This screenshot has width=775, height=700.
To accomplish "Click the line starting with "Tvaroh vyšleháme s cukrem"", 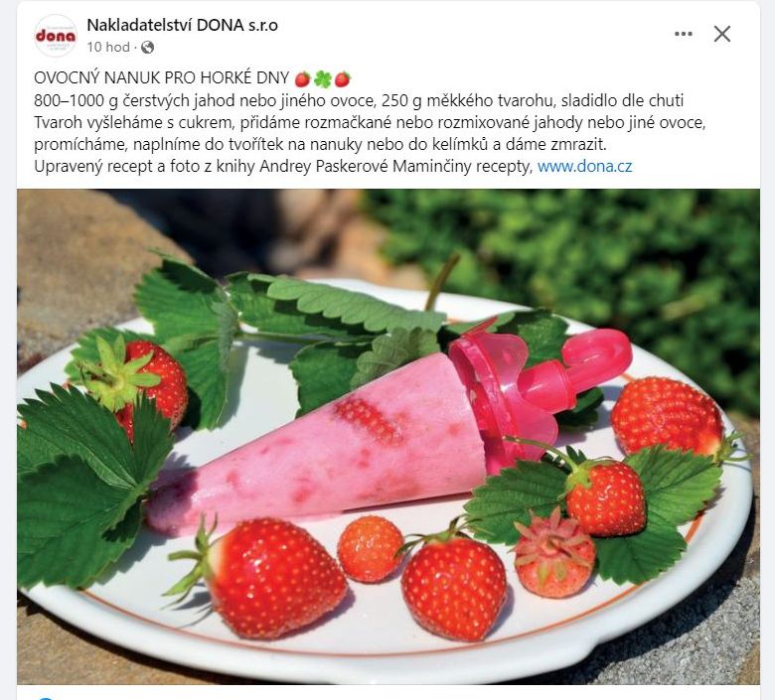I will pyautogui.click(x=370, y=122).
